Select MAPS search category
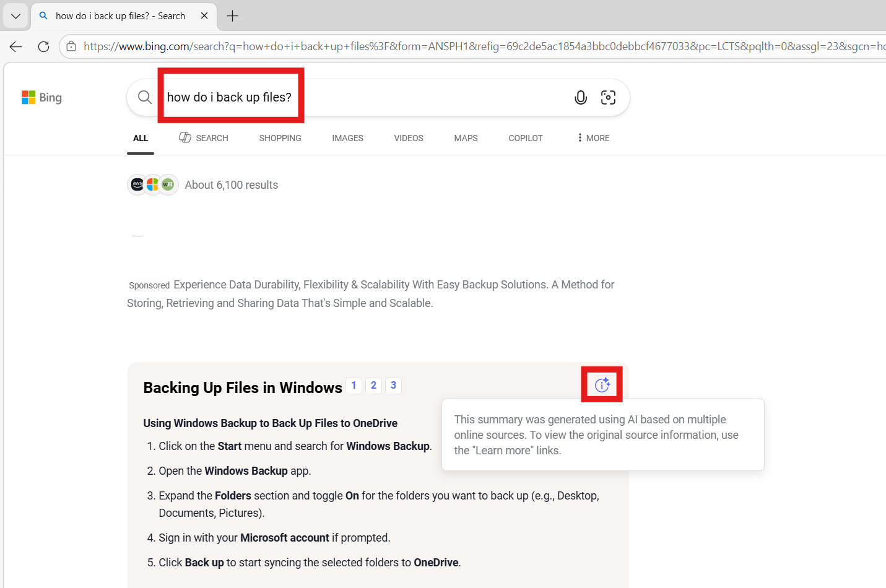The width and height of the screenshot is (886, 588). 466,137
